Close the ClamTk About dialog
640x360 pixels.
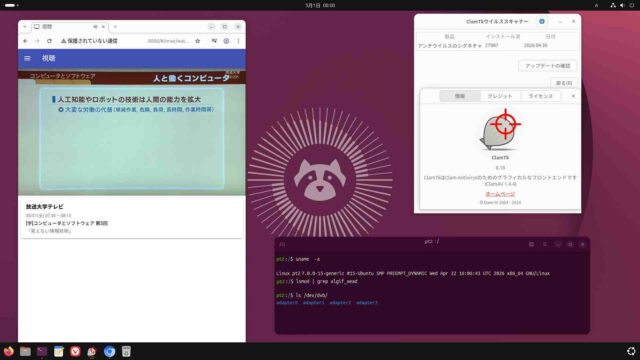click(x=573, y=96)
